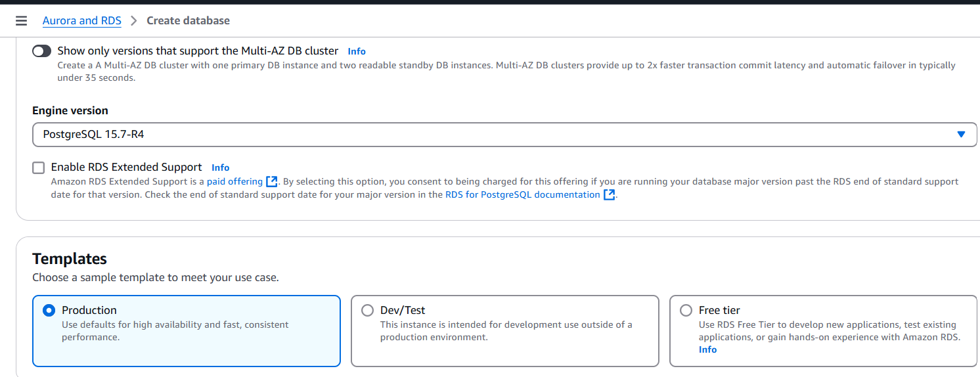This screenshot has height=377, width=980.
Task: Go to Aurora and RDS breadcrumb
Action: pyautogui.click(x=82, y=21)
